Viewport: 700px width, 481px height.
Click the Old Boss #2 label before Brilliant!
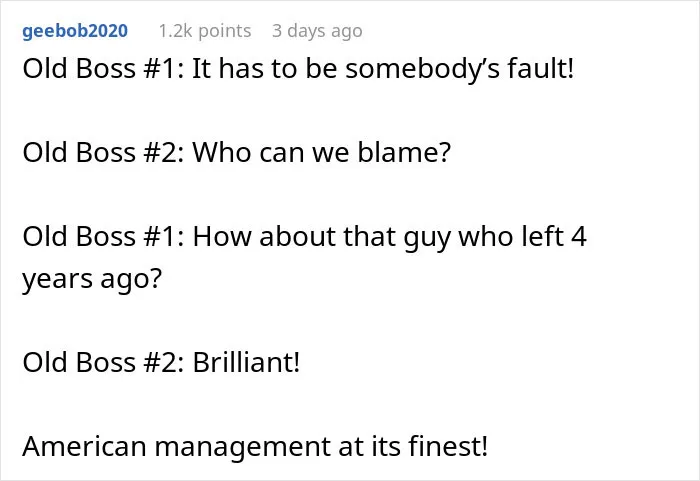(103, 362)
